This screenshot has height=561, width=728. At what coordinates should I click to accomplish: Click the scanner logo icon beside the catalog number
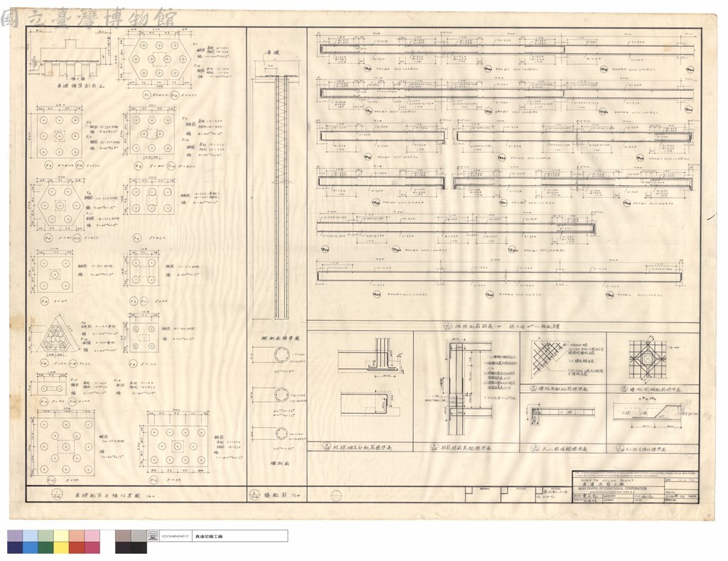click(154, 535)
